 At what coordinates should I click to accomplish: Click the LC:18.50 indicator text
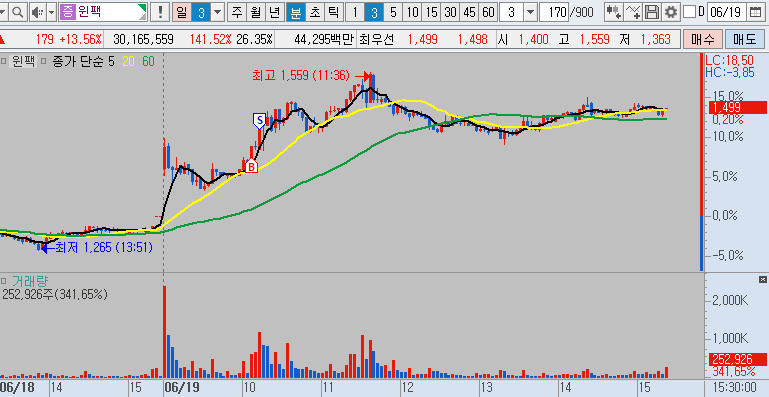point(729,61)
